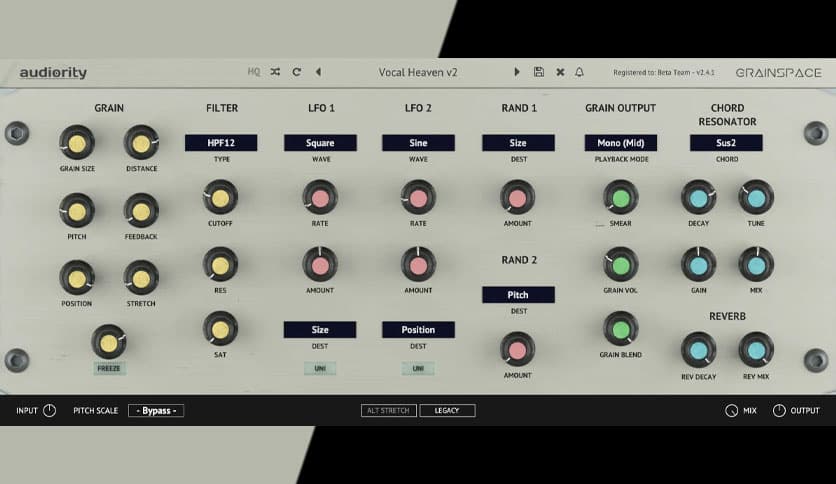Open LFO 2 wave Sine dropdown
836x484 pixels.
click(x=419, y=143)
